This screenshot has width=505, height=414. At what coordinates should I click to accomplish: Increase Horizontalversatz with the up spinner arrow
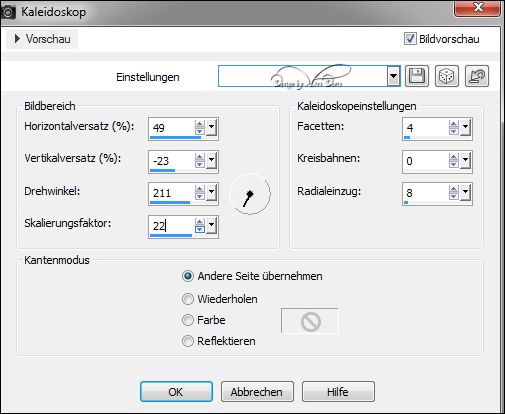[200, 125]
